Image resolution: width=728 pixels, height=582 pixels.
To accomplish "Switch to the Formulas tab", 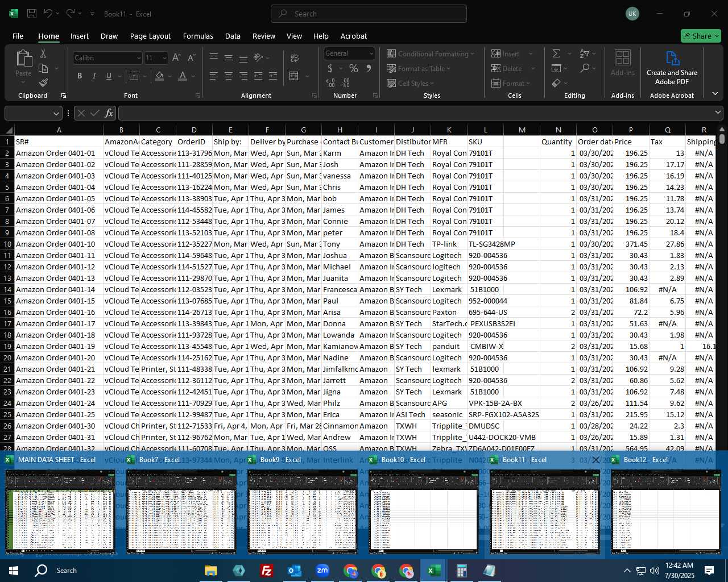I will coord(198,36).
